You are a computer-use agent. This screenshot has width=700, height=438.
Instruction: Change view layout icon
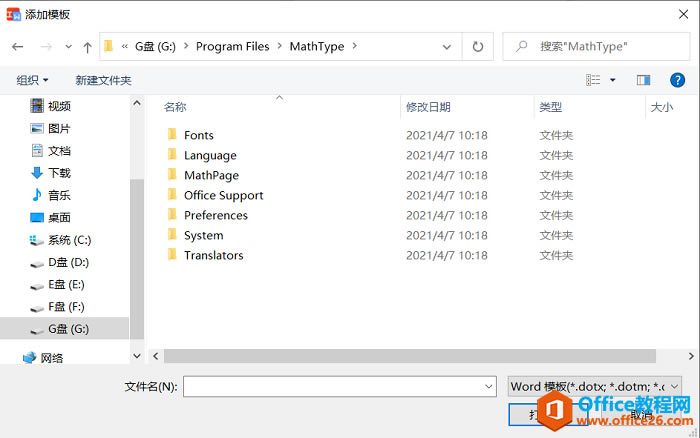593,80
